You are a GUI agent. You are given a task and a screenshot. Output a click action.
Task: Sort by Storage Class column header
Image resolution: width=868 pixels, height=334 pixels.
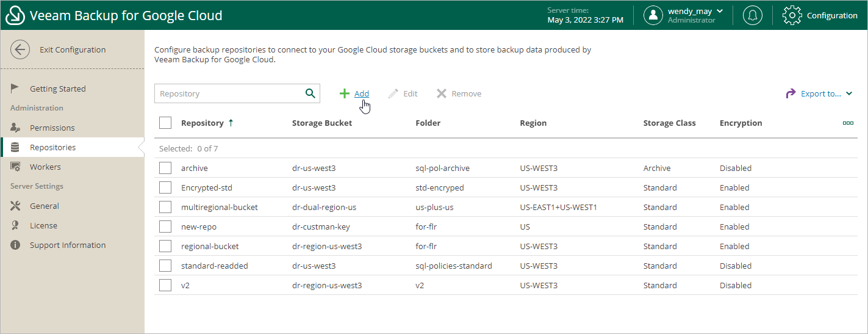pyautogui.click(x=669, y=123)
